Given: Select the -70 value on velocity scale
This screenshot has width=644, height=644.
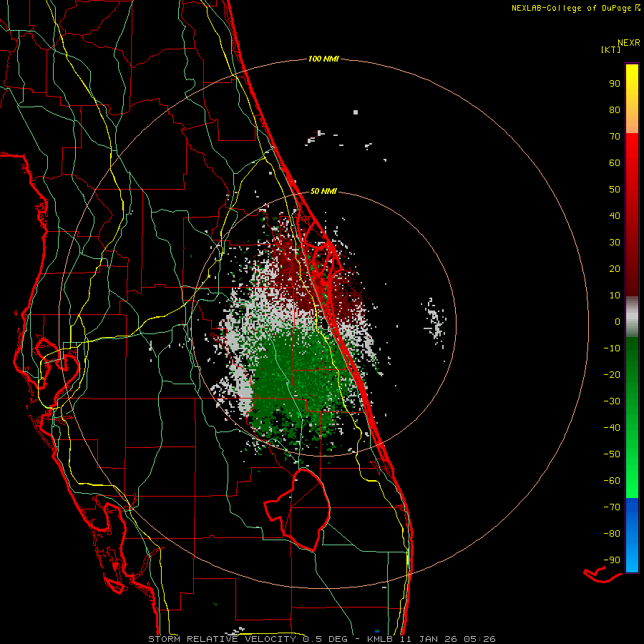Looking at the screenshot, I should (612, 507).
